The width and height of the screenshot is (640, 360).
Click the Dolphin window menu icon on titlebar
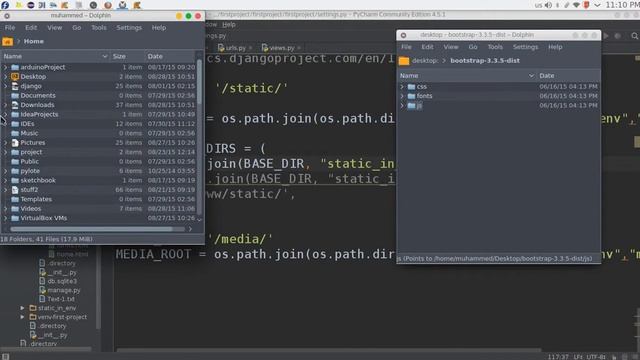coord(7,16)
